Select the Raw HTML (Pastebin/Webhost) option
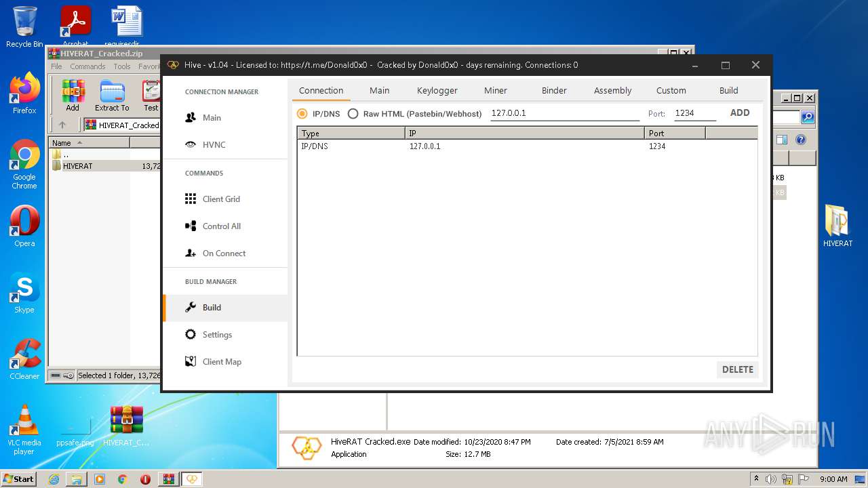The width and height of the screenshot is (868, 488). coord(414,113)
